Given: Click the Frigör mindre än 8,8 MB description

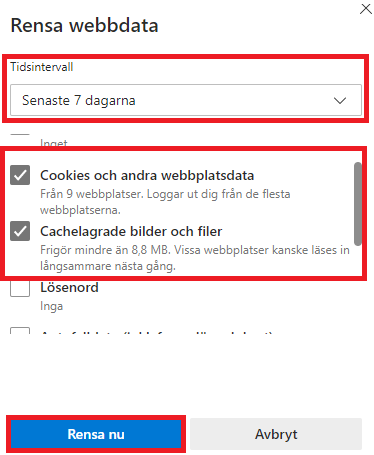Looking at the screenshot, I should point(195,258).
